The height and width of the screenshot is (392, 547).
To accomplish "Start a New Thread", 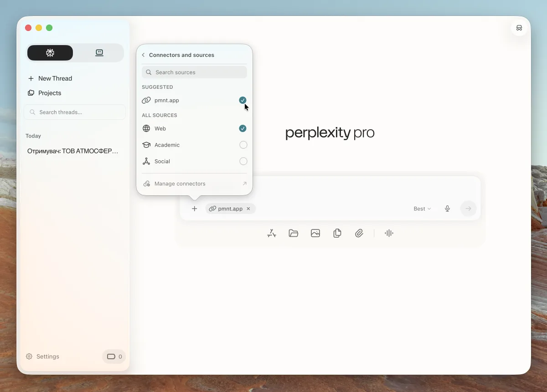I will pos(50,78).
